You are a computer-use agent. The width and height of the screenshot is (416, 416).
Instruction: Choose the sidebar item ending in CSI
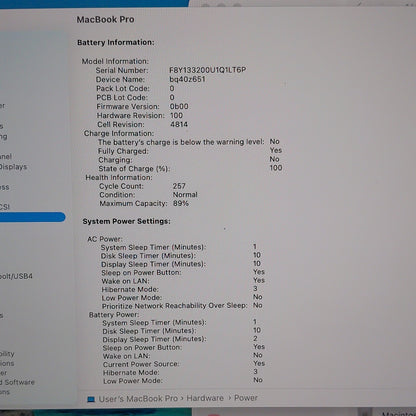5,207
